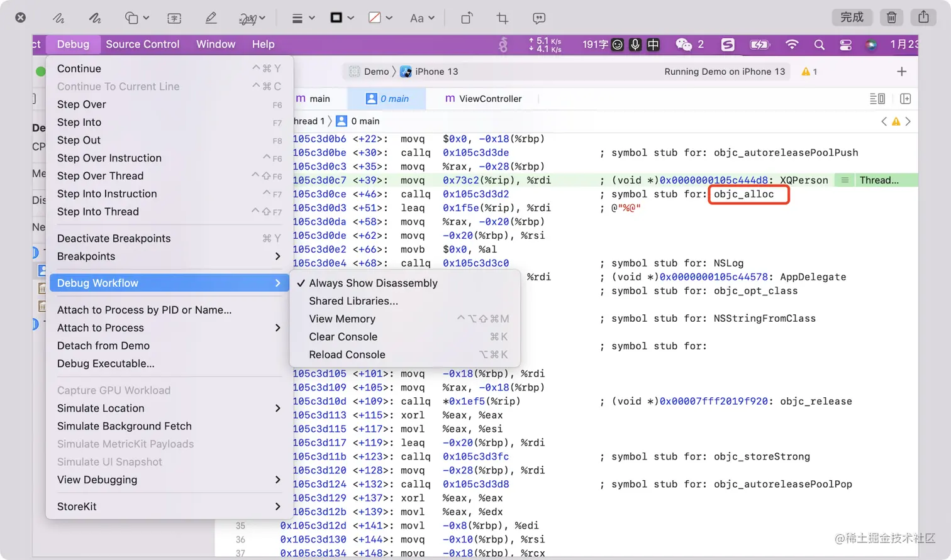
Task: Go to the previous issue with the left chevron
Action: (884, 121)
